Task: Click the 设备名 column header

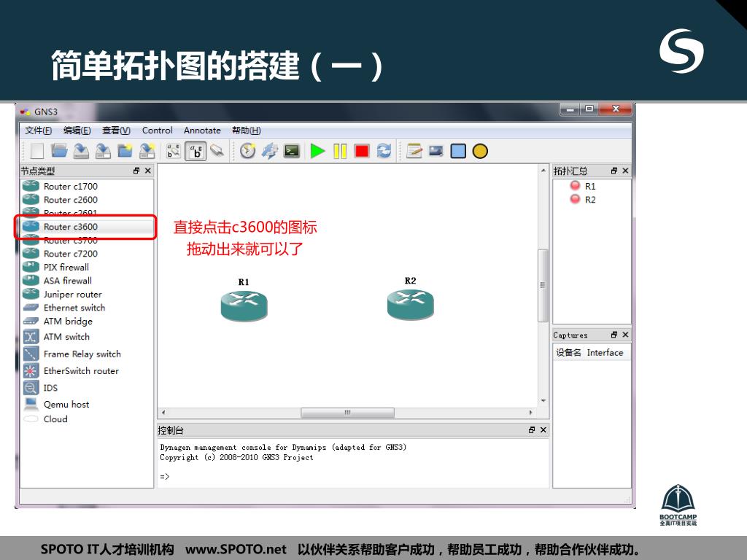Action: (568, 353)
